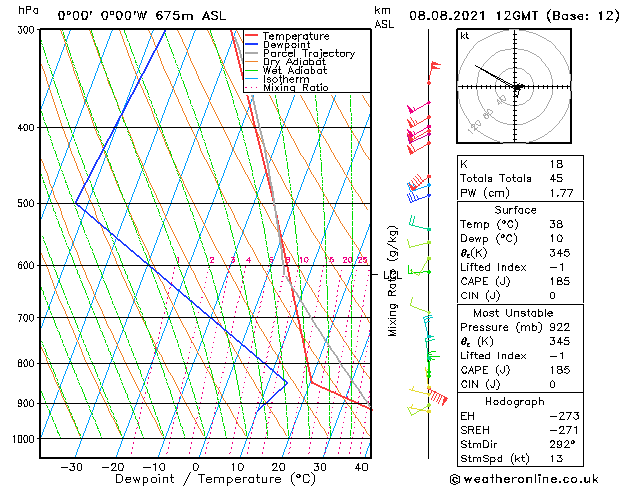
Task: Click the location title '0°00' 0°00'W 675m ASL'
Action: point(142,16)
